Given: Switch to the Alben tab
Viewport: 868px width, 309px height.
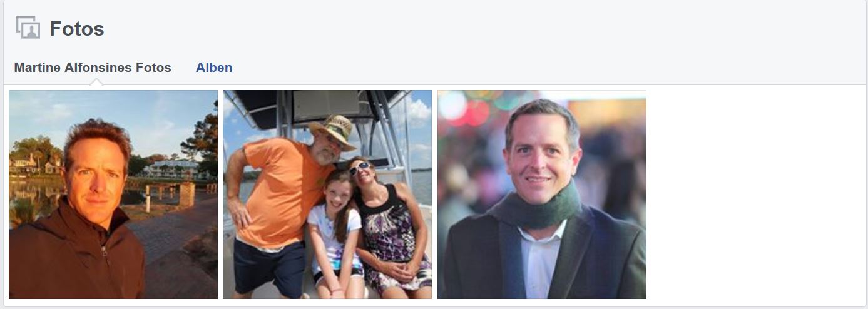Looking at the screenshot, I should 214,68.
